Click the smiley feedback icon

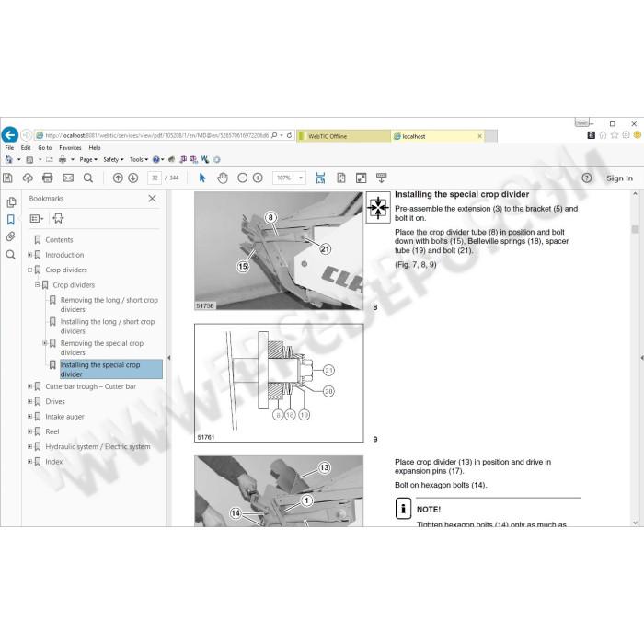pos(638,135)
